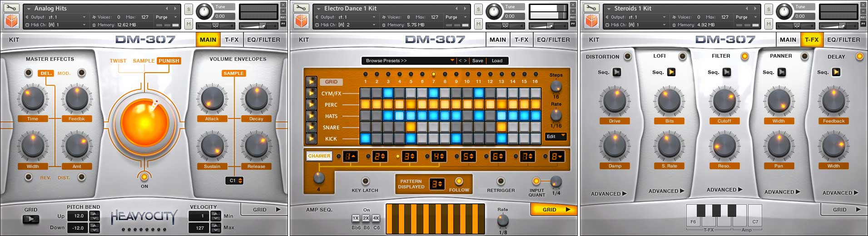Expand Panner ADVANCED settings
Viewport: 868px width, 236px height.
(782, 192)
